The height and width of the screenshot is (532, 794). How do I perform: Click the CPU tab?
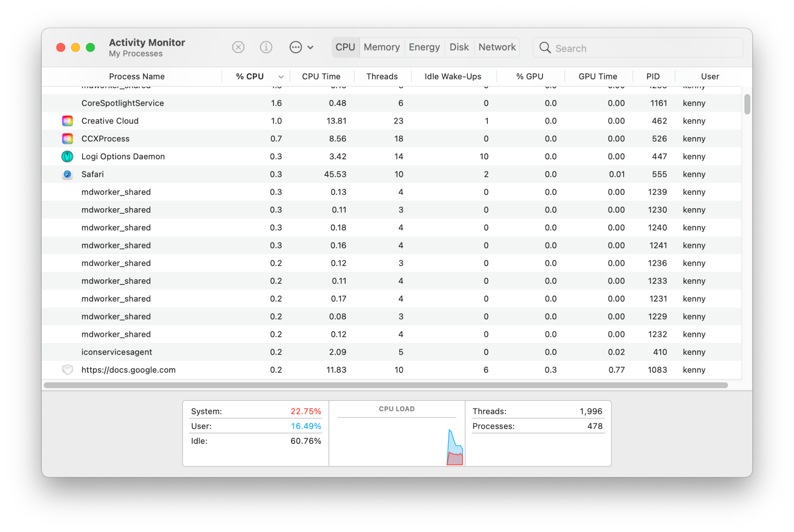(x=346, y=47)
